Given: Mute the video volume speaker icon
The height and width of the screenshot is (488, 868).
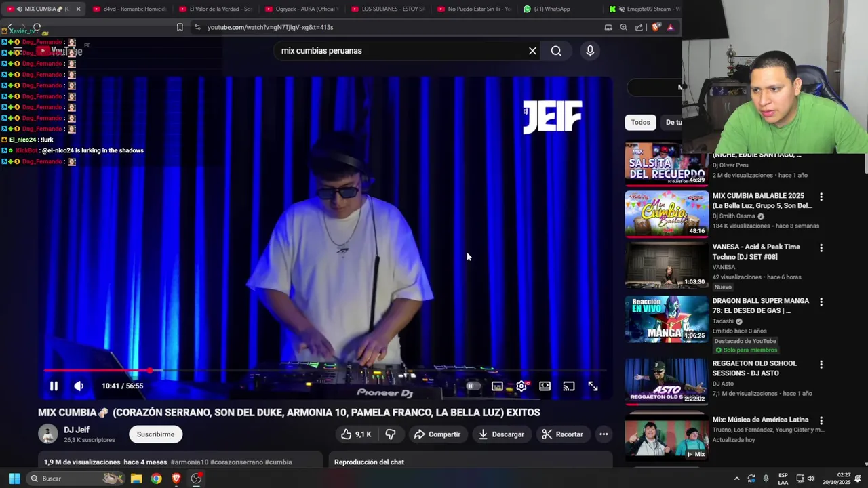Looking at the screenshot, I should tap(79, 386).
